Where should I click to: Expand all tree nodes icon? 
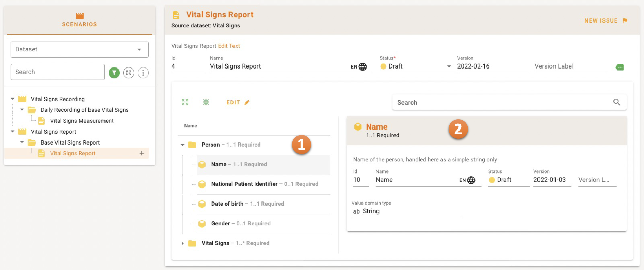pos(185,102)
